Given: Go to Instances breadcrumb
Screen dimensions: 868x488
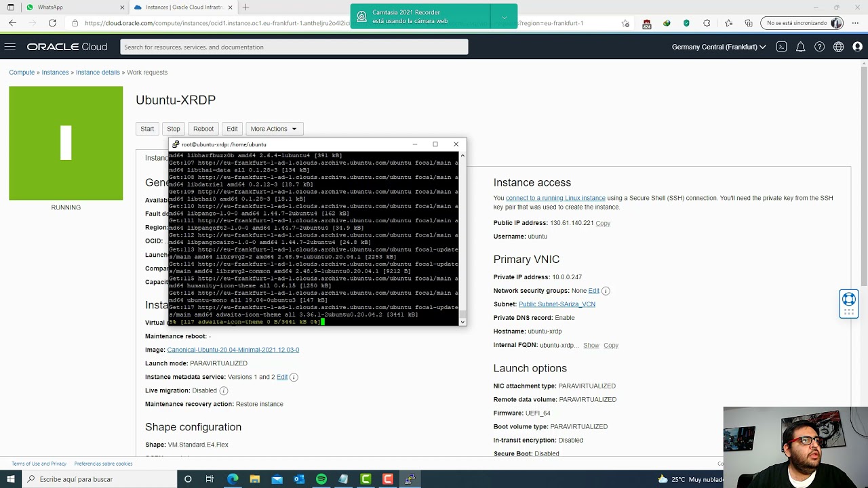Looking at the screenshot, I should pyautogui.click(x=55, y=73).
